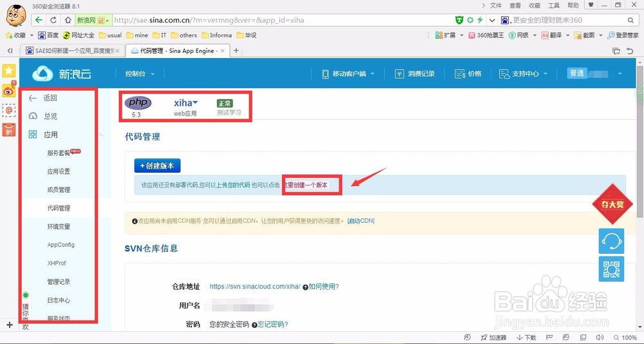Click the search magnifier icon

pos(631,20)
